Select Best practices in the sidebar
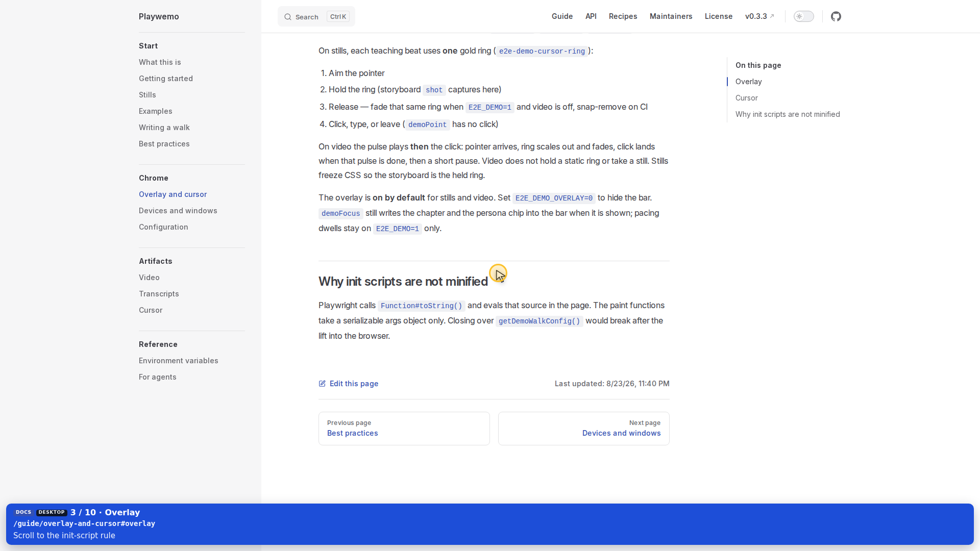The image size is (980, 551). click(164, 144)
